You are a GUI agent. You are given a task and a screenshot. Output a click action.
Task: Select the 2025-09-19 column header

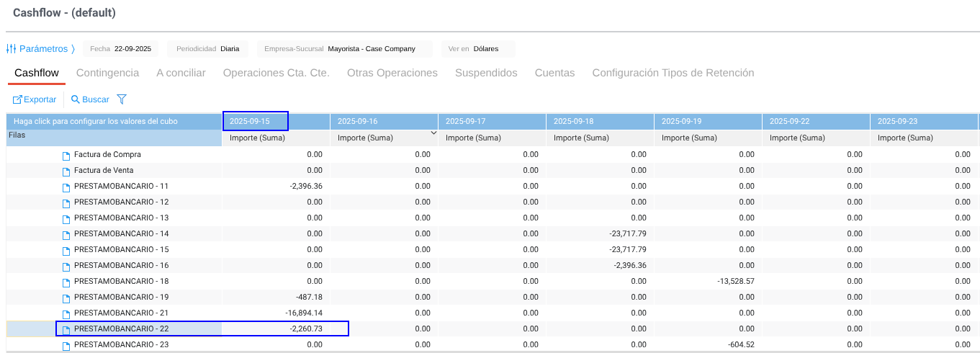709,121
